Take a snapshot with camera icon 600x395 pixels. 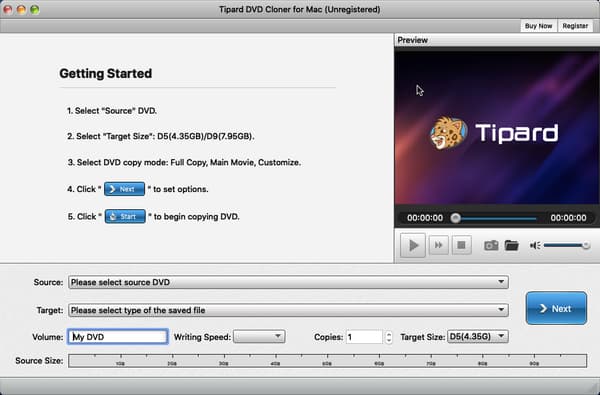click(x=491, y=245)
